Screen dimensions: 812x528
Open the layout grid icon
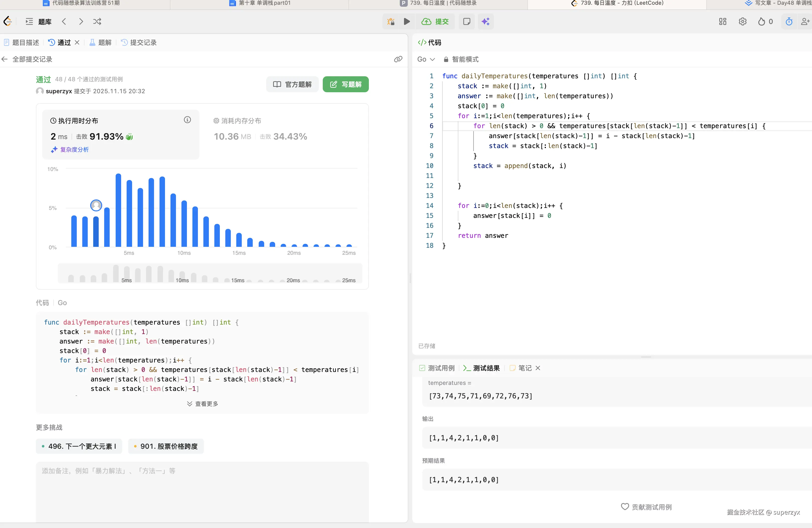click(x=722, y=21)
